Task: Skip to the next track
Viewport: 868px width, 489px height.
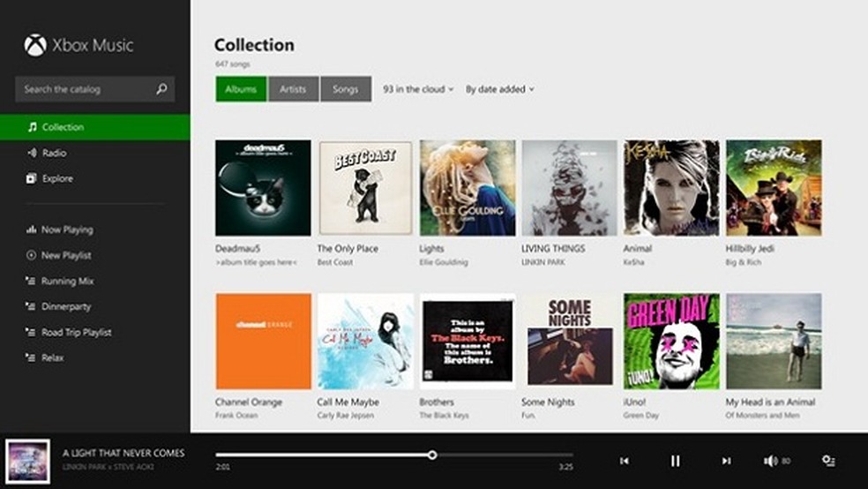Action: [726, 461]
